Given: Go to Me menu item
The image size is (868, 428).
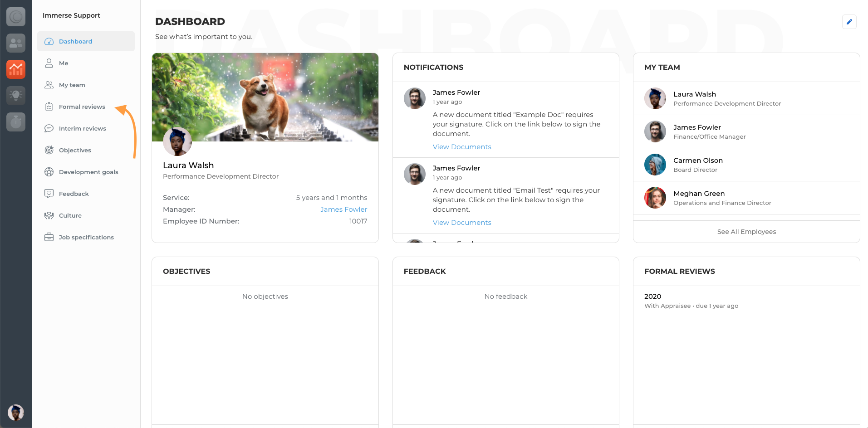Looking at the screenshot, I should [x=86, y=63].
